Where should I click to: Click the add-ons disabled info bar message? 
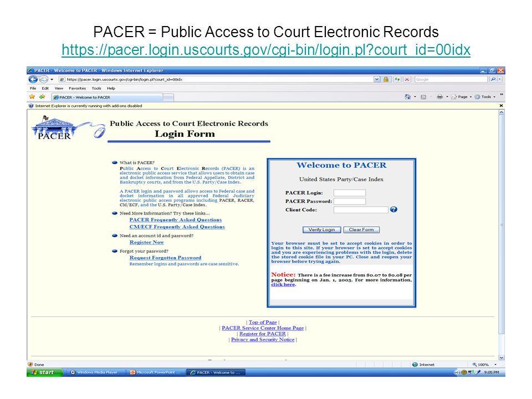(88, 106)
